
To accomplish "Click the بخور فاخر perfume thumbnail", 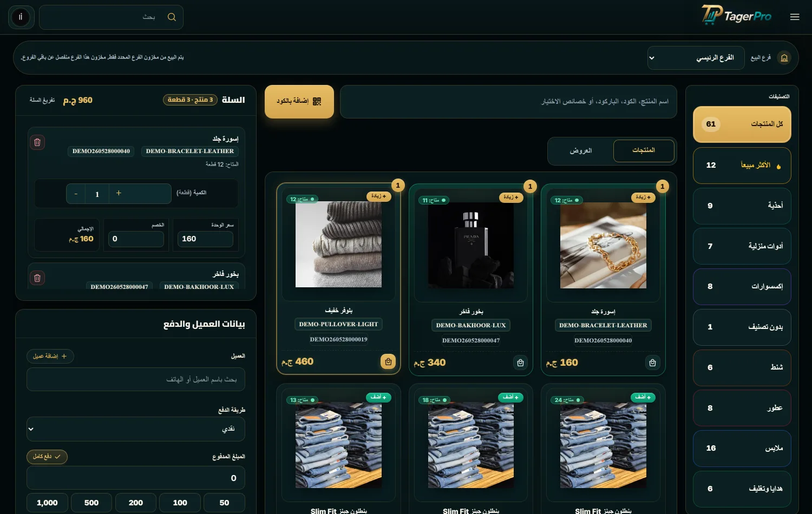I will tap(471, 246).
